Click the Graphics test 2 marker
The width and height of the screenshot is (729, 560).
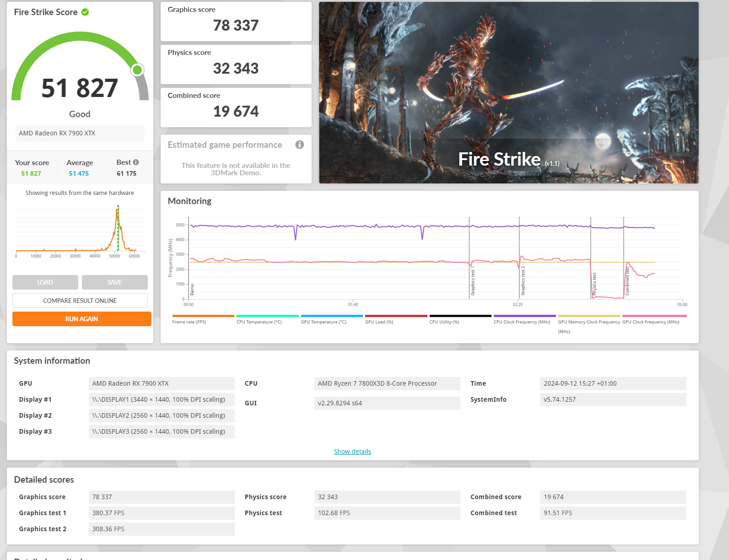523,280
